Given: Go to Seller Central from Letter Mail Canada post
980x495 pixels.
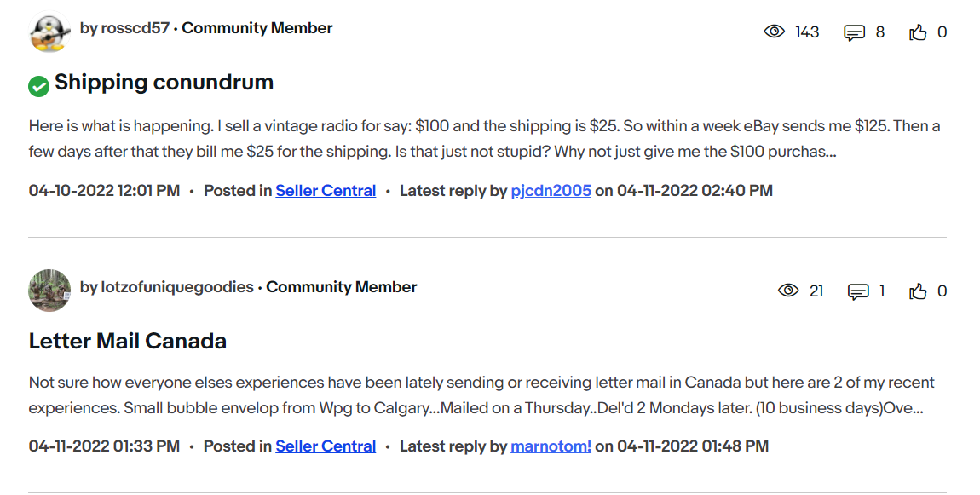Looking at the screenshot, I should [x=326, y=446].
